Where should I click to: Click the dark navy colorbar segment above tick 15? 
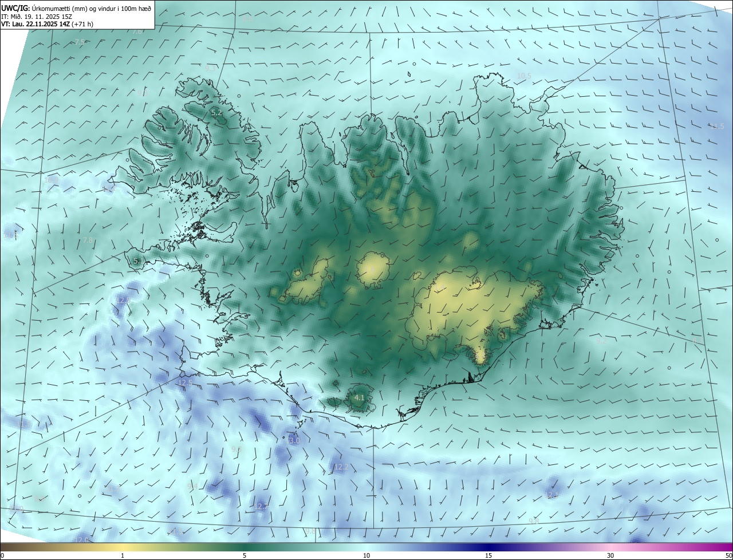click(x=488, y=547)
